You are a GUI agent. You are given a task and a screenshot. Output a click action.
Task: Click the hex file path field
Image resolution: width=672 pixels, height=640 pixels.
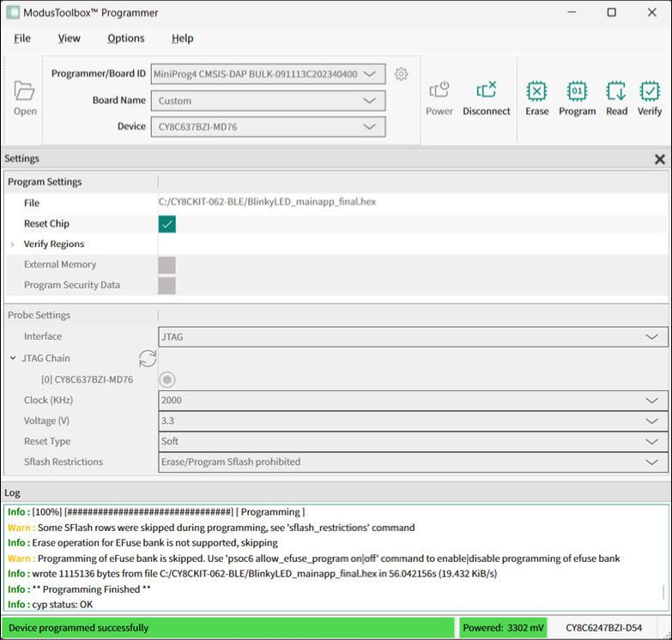(x=413, y=202)
